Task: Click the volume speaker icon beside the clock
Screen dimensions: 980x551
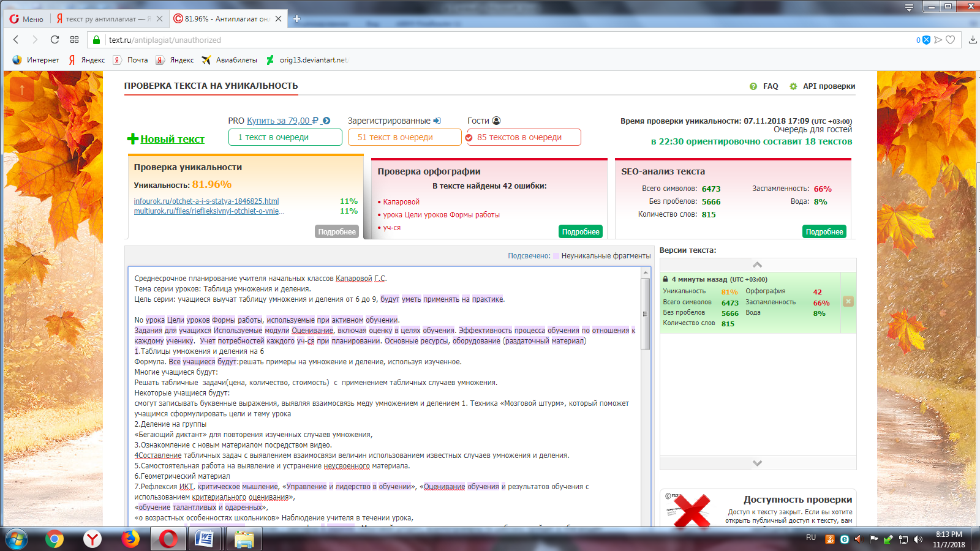Action: [918, 539]
